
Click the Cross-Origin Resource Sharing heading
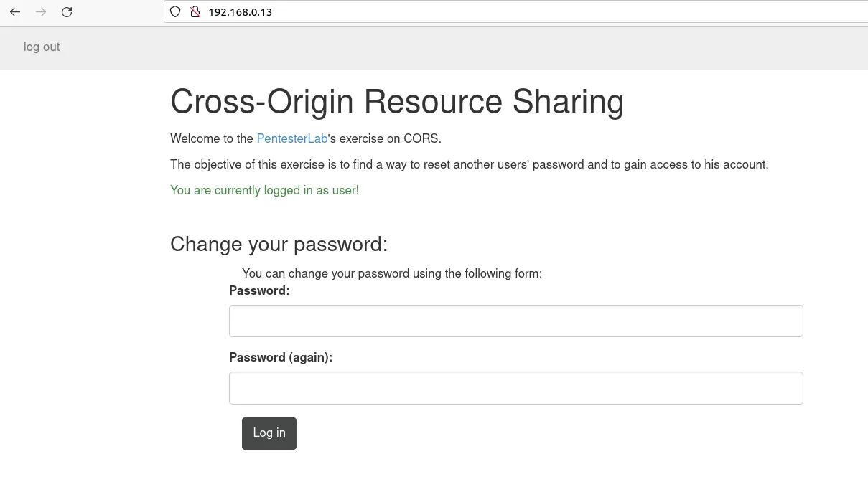coord(396,102)
